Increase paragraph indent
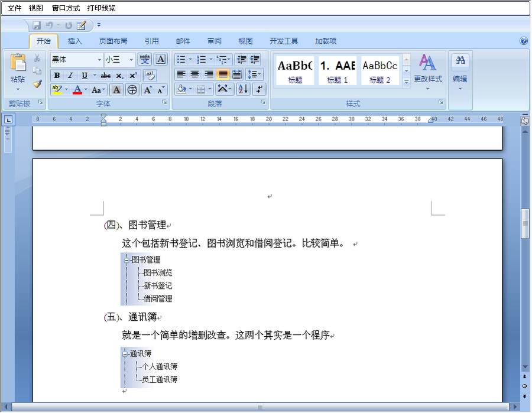The width and height of the screenshot is (532, 413). [255, 60]
